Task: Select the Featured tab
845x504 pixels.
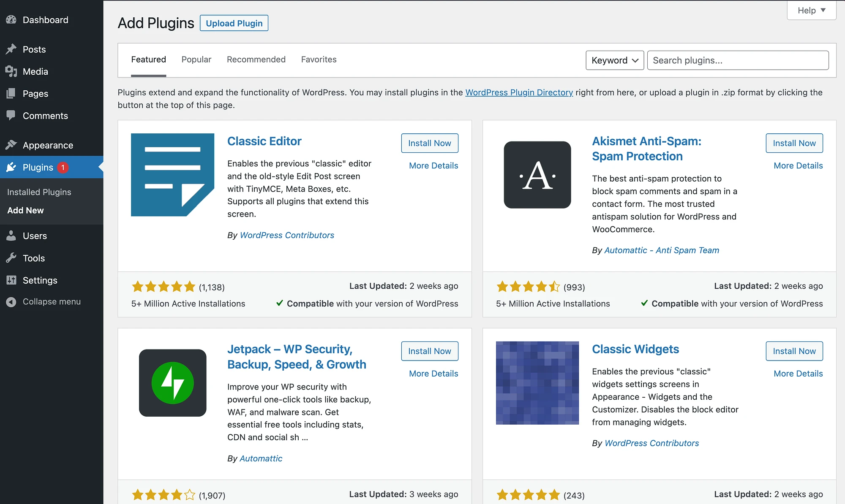Action: (x=148, y=60)
